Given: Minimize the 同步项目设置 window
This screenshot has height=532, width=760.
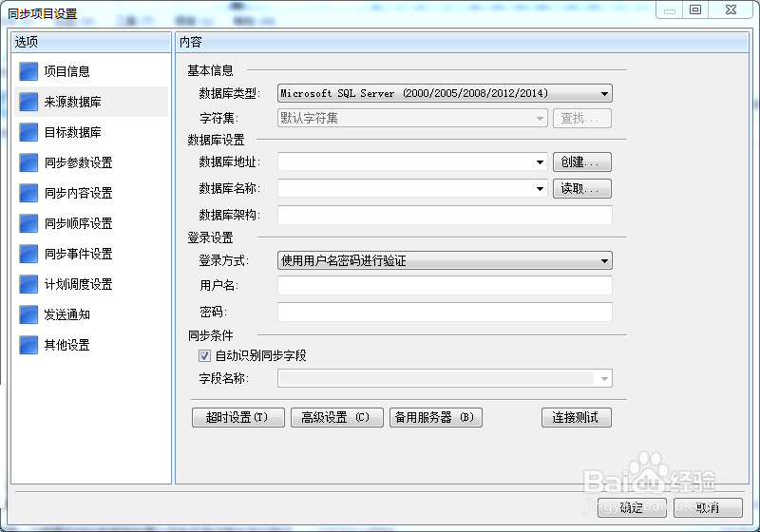Looking at the screenshot, I should point(670,9).
